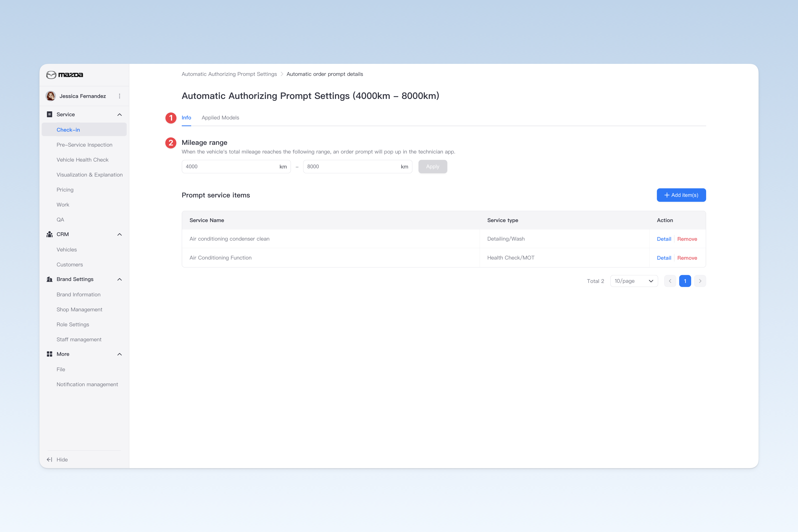Image resolution: width=798 pixels, height=532 pixels.
Task: Open Detail for Air Conditioning Function
Action: coord(664,258)
